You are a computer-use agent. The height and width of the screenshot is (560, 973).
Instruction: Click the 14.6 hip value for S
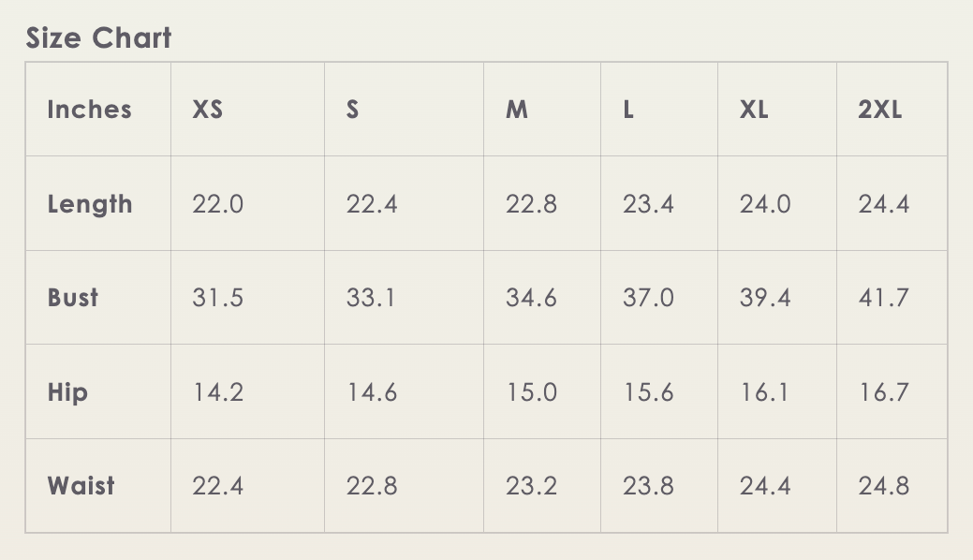click(372, 392)
